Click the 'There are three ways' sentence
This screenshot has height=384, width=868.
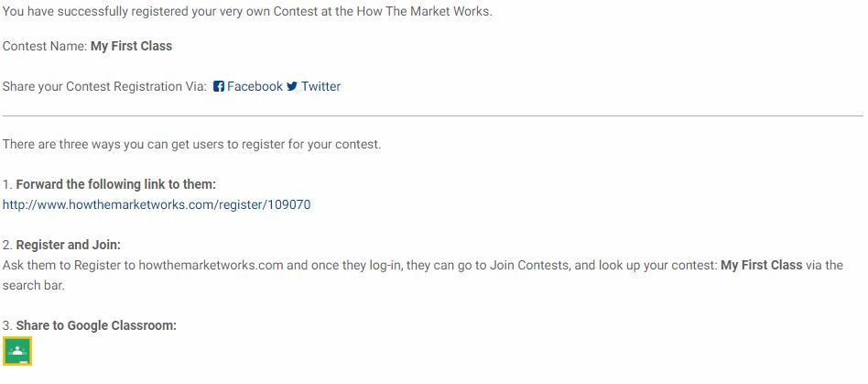pos(191,144)
